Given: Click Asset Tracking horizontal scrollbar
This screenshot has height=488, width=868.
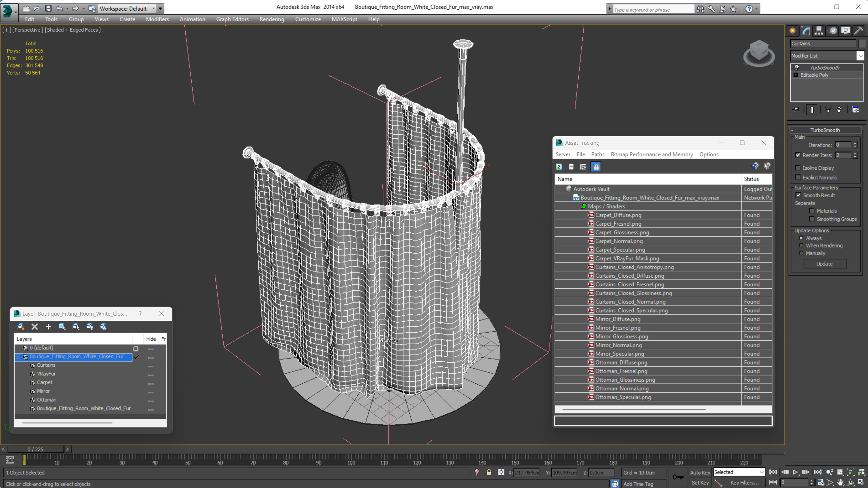Looking at the screenshot, I should [x=634, y=410].
